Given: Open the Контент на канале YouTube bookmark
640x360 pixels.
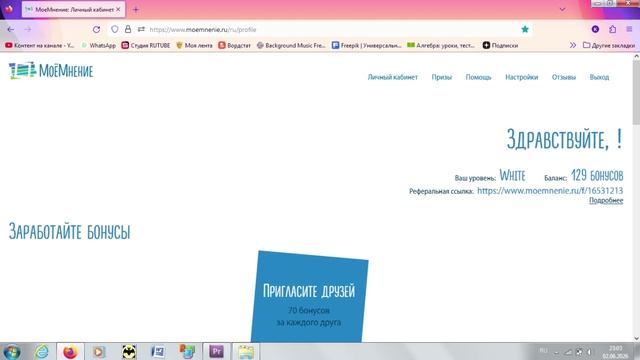Looking at the screenshot, I should pos(40,45).
